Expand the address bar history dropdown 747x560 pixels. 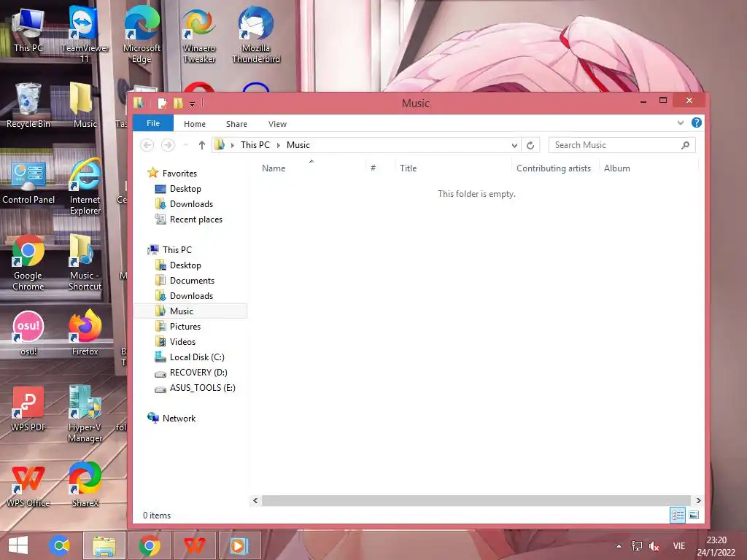pos(514,145)
